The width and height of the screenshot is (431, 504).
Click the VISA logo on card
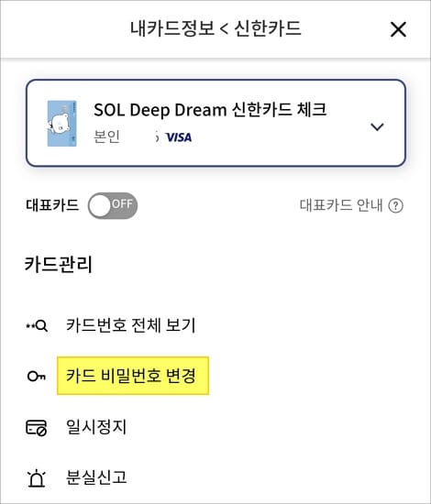[x=179, y=137]
